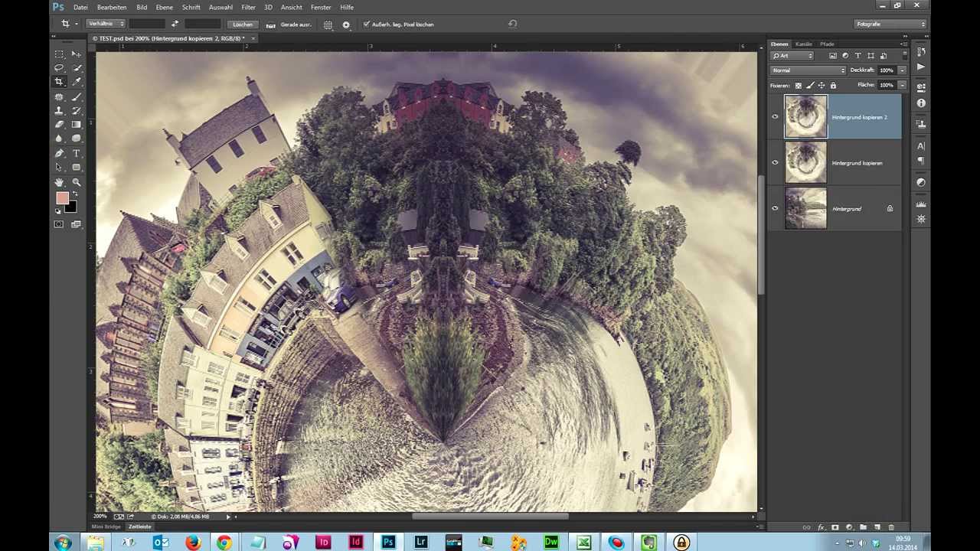Open crop overlay grid options
The image size is (980, 551).
328,24
